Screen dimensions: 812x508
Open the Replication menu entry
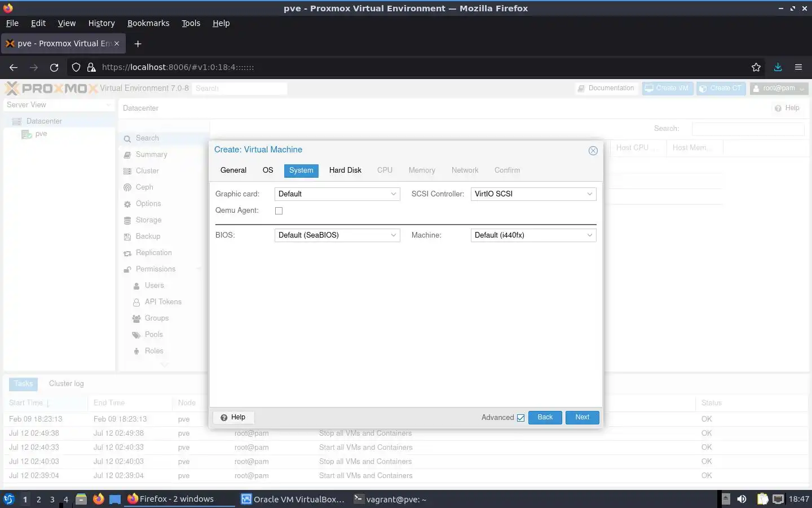153,253
